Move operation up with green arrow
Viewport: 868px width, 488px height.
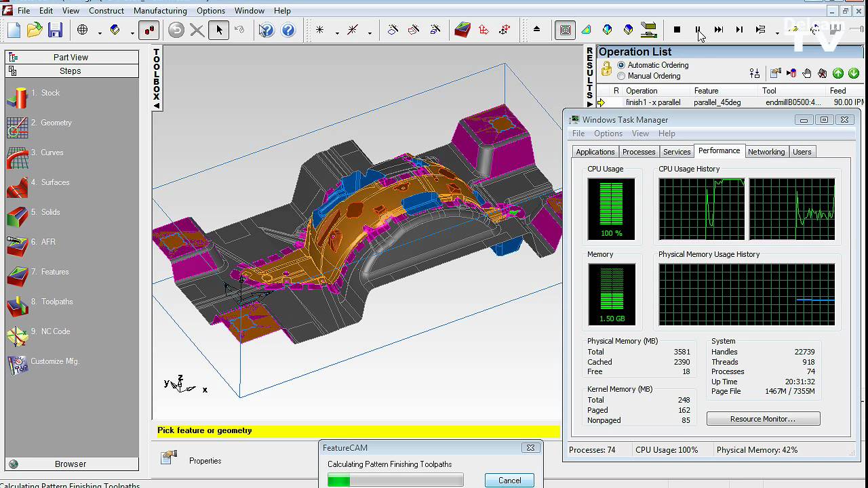(838, 73)
